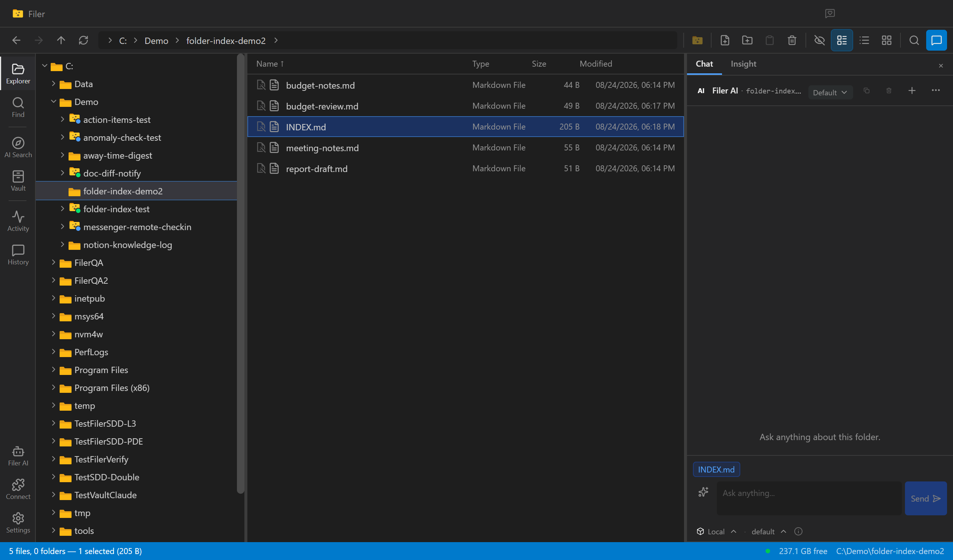Screen dimensions: 953x560
Task: Select budget-review.md in the file list
Action: click(x=465, y=106)
